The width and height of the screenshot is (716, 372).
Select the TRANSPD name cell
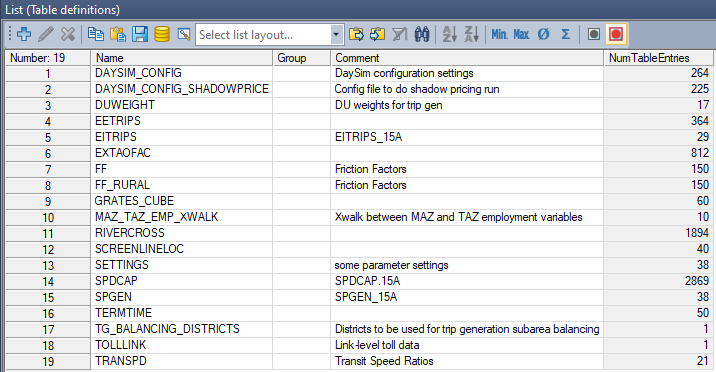(182, 361)
